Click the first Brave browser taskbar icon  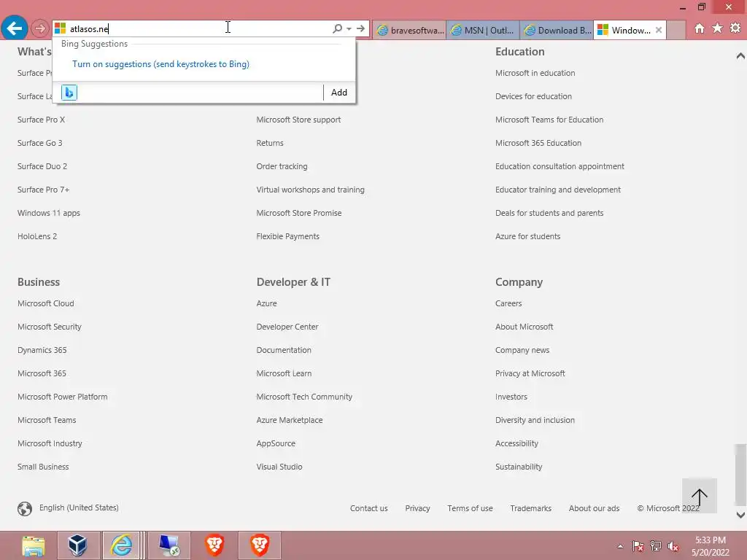(x=215, y=545)
